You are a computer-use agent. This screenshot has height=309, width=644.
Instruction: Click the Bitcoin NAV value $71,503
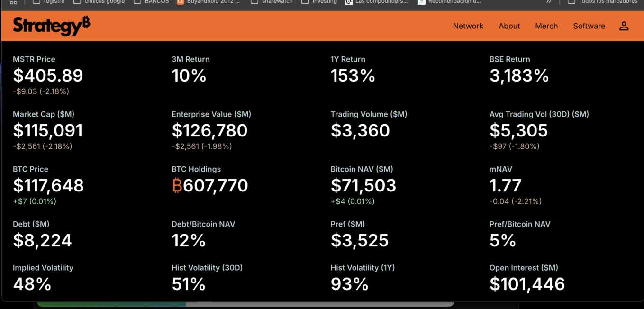tap(363, 185)
